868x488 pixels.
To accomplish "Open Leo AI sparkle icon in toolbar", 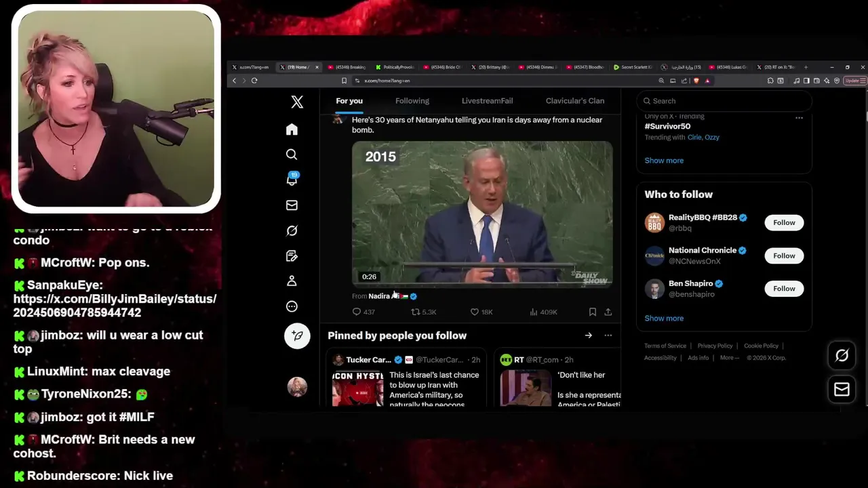I will coord(827,81).
